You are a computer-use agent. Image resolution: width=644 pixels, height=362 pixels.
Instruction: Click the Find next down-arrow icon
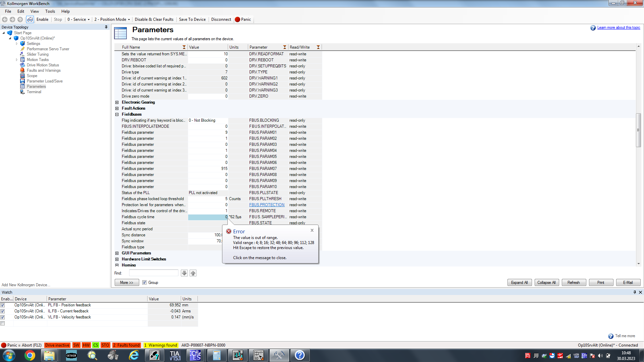[184, 273]
